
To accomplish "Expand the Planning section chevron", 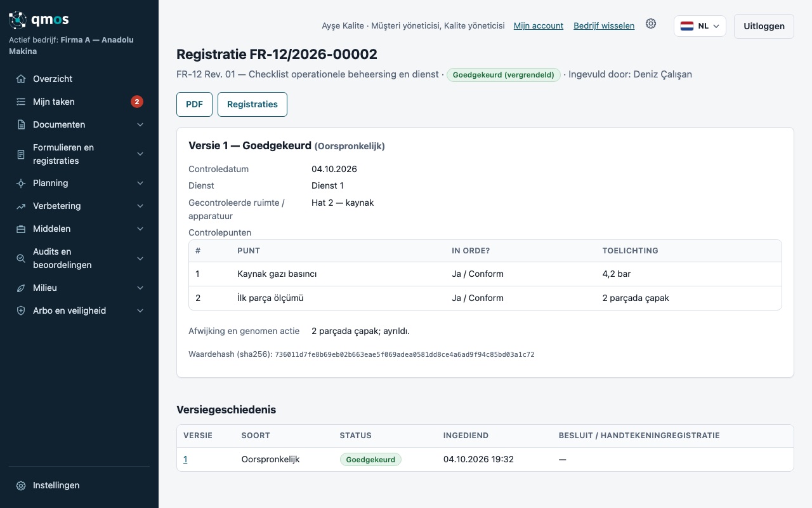I will [x=140, y=183].
